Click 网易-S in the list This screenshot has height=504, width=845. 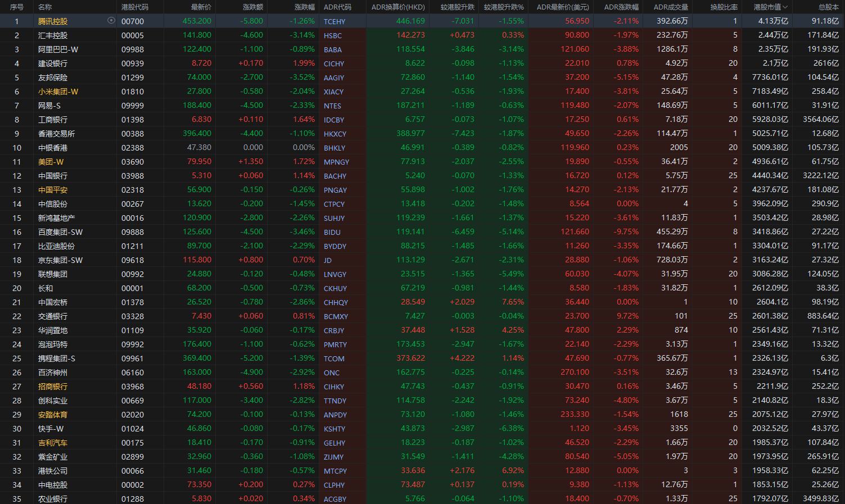49,105
